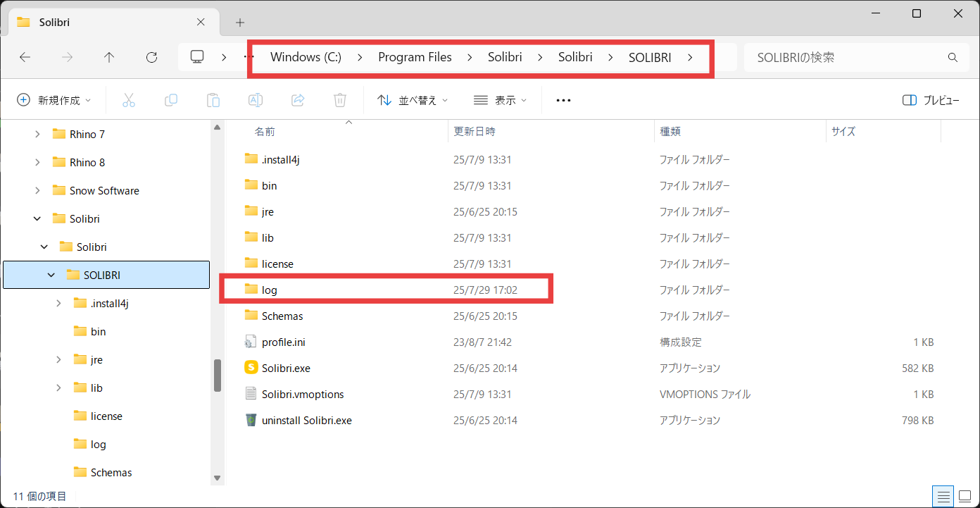The width and height of the screenshot is (980, 508).
Task: Click the search magnifier icon
Action: [953, 58]
